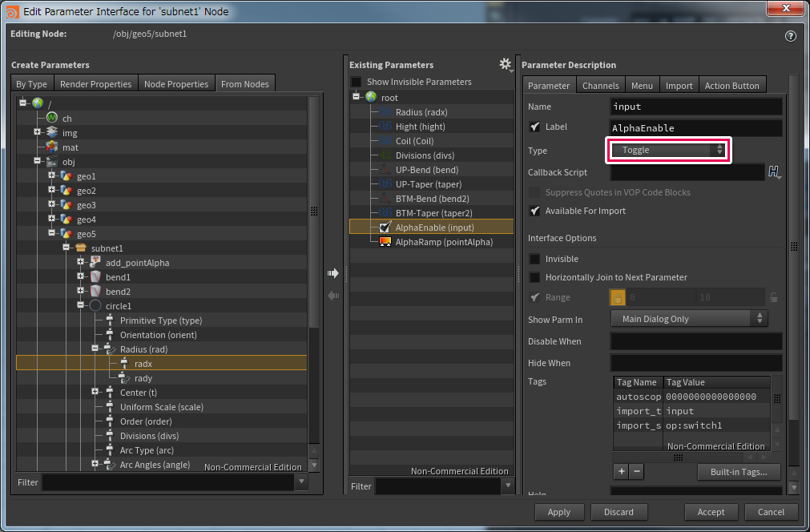The height and width of the screenshot is (532, 810).
Task: Click the root globe icon in Existing Parameters
Action: pos(371,97)
